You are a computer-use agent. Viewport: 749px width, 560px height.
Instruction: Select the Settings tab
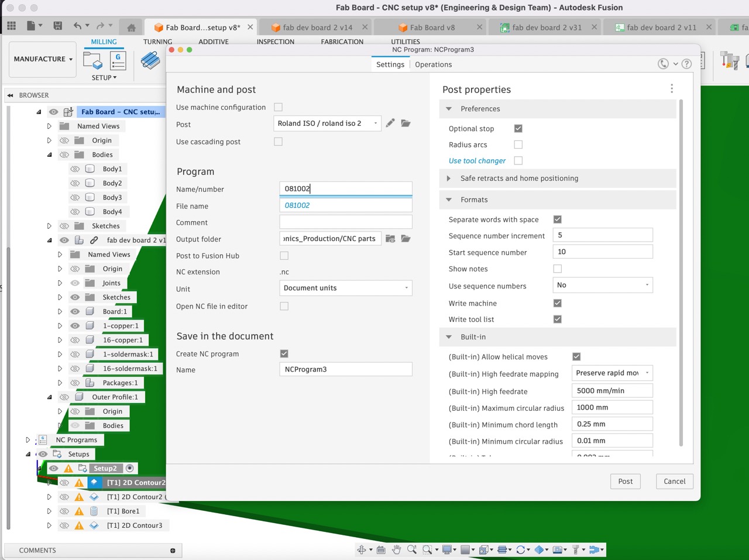pos(390,64)
